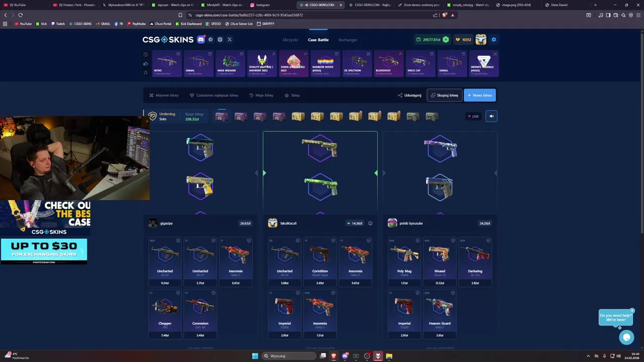Screen dimensions: 644x362
Task: Click the shield icon on Corinthian card
Action: click(x=333, y=240)
